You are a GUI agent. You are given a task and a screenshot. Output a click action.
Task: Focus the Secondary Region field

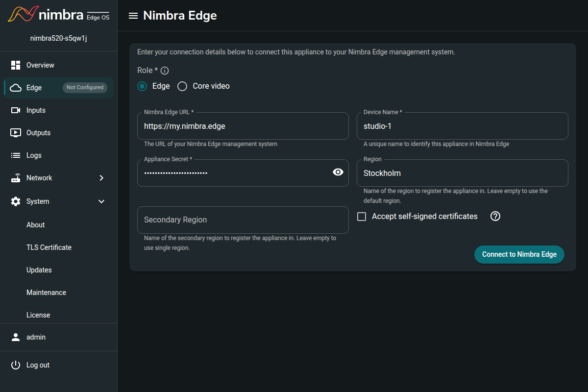coord(243,220)
